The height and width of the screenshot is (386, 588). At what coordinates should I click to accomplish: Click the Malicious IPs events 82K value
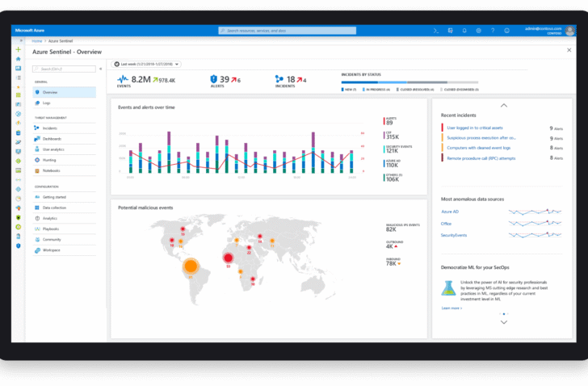pyautogui.click(x=391, y=229)
